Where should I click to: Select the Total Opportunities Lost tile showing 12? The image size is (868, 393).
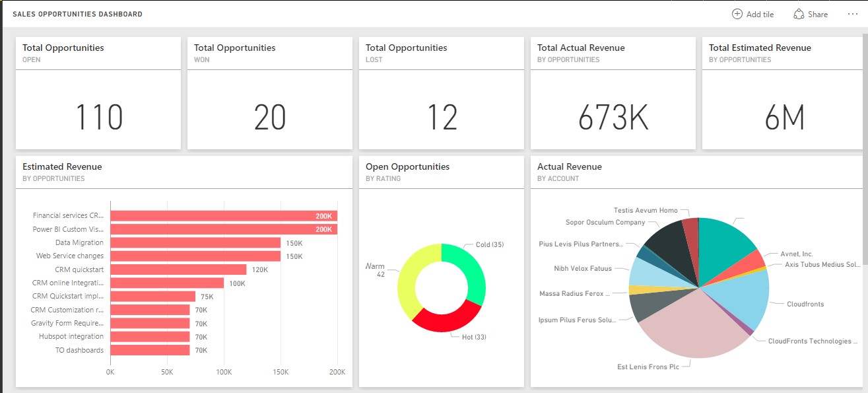coord(442,118)
